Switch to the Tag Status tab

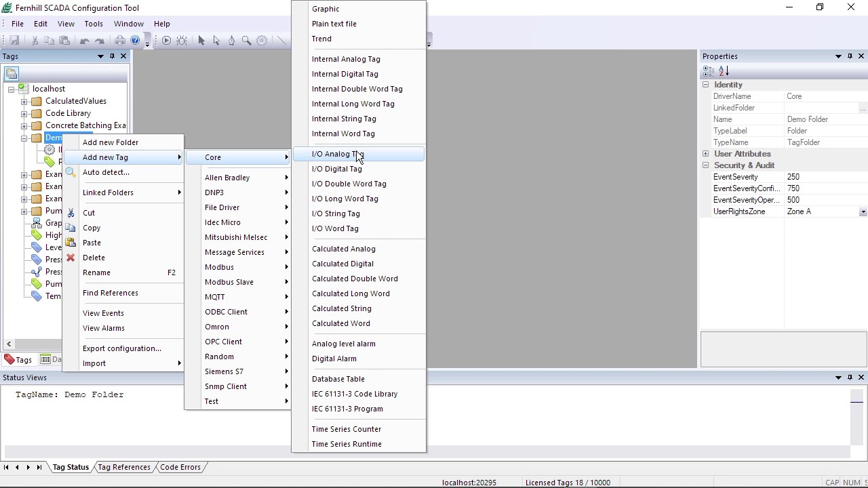71,467
